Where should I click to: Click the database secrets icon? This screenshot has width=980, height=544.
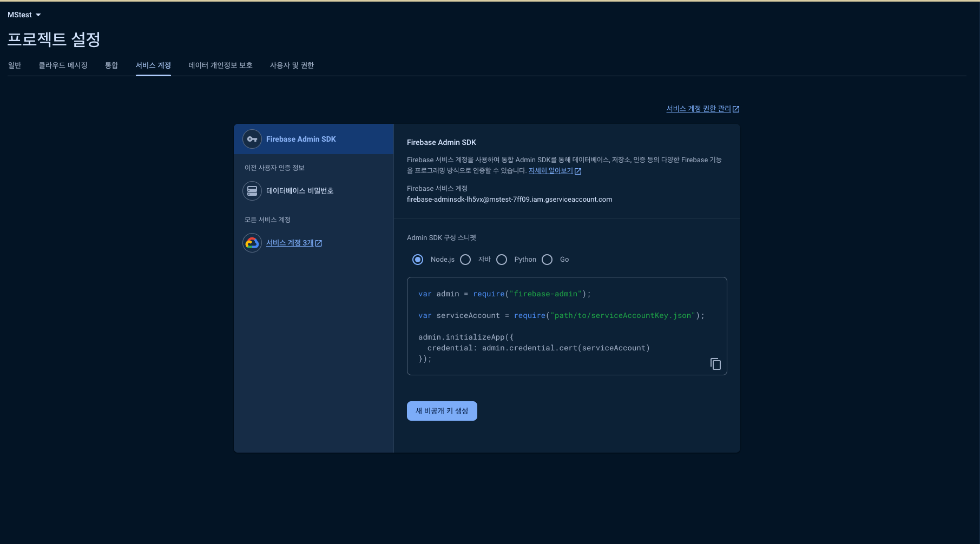pos(252,191)
